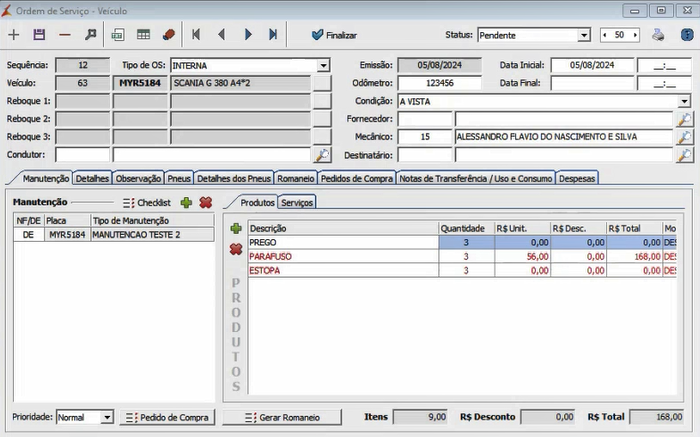Switch to the Romaneio tab
Screen dimensions: 700x437
tap(296, 179)
